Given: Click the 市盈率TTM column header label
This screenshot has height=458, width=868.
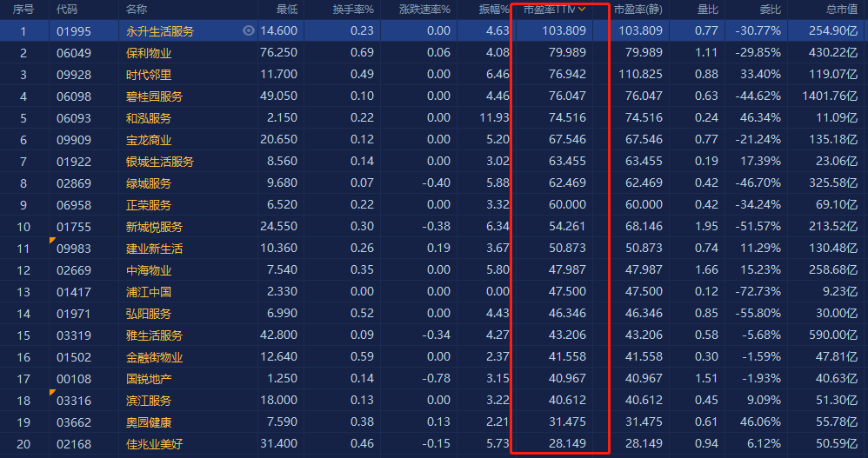Looking at the screenshot, I should [x=549, y=10].
